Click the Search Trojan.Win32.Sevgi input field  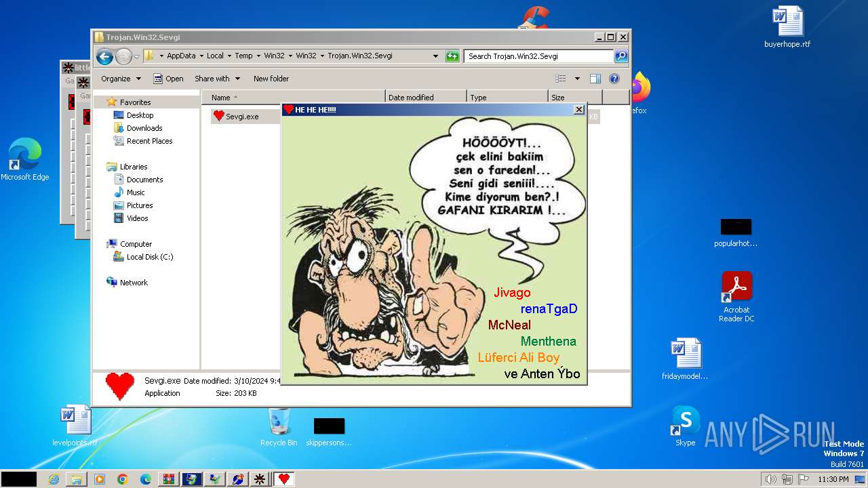click(x=539, y=56)
